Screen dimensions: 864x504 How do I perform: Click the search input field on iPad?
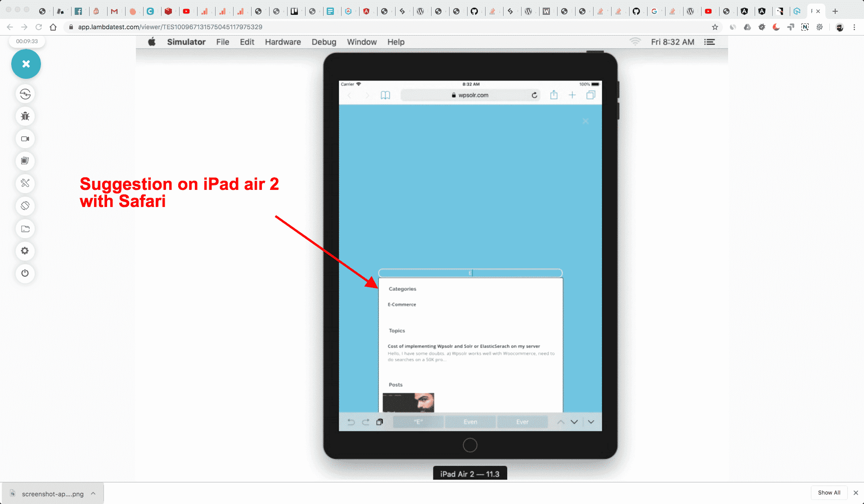coord(470,273)
